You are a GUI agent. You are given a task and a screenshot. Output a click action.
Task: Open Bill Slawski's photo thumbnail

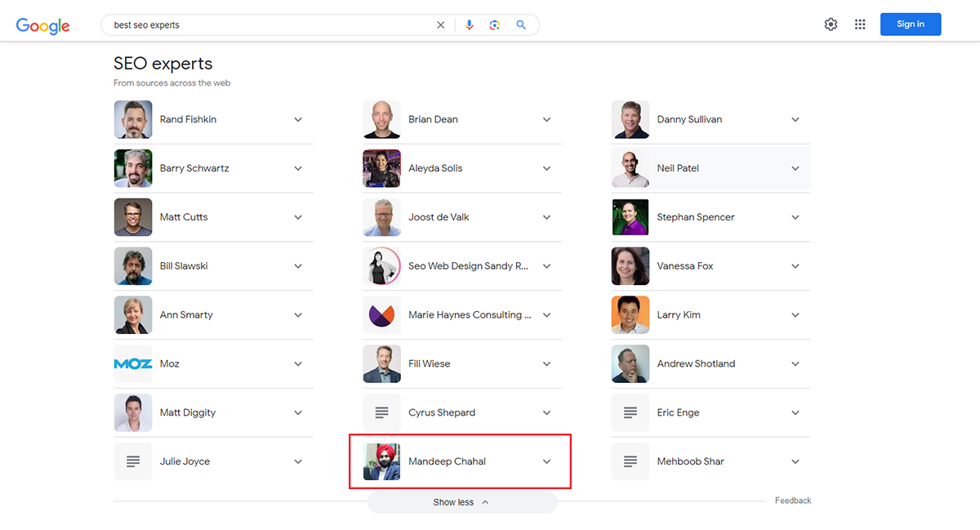[x=133, y=266]
